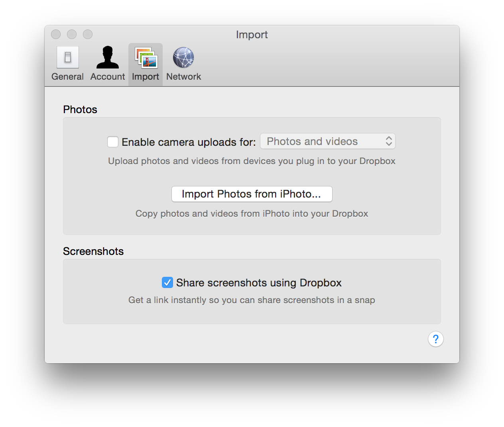Viewport: 504px width, 427px height.
Task: Click the up-down arrows on Photos dropdown
Action: [x=389, y=141]
